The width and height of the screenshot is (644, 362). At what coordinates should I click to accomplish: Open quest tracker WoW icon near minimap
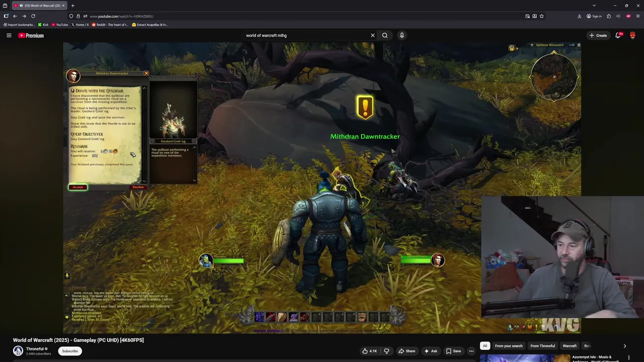512,48
